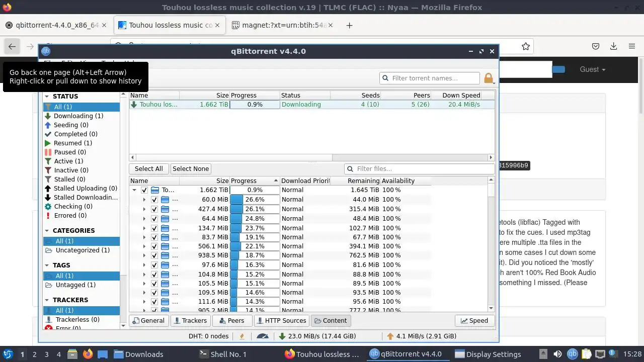Image resolution: width=644 pixels, height=362 pixels.
Task: Expand the 109.5 MiB folder row
Action: tap(144, 292)
